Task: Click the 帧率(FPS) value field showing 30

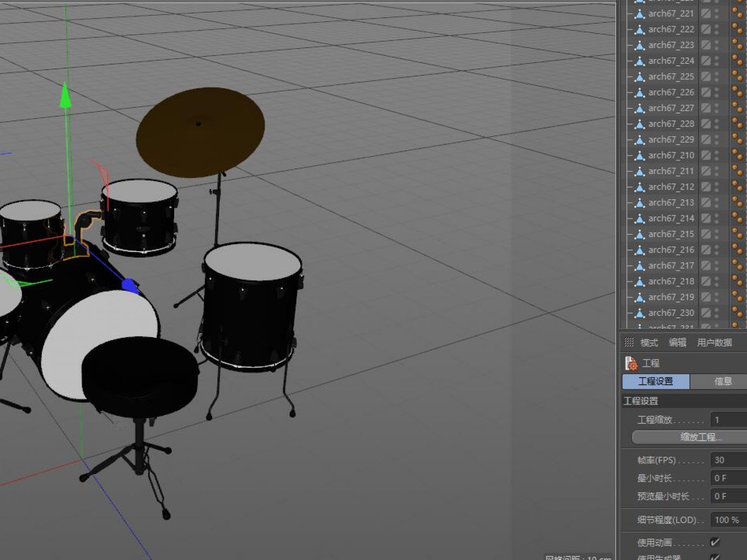Action: [x=728, y=460]
